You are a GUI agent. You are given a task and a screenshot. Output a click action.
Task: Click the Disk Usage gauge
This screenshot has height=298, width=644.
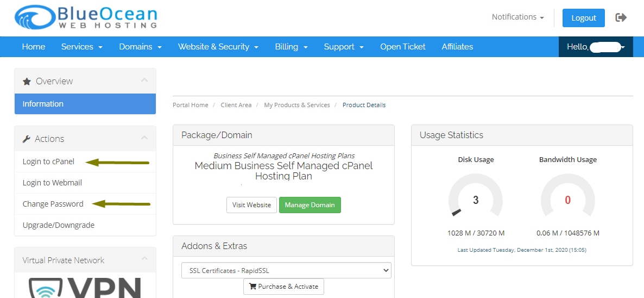point(475,200)
